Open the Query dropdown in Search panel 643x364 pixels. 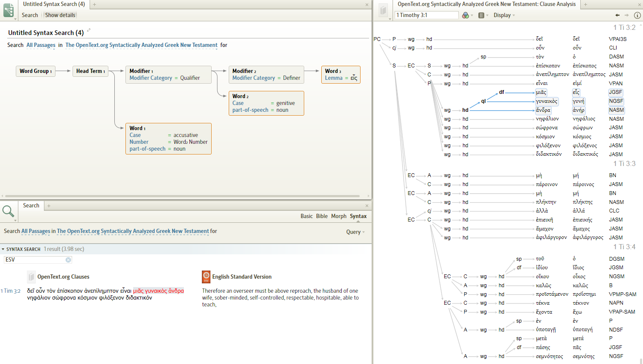[355, 232]
